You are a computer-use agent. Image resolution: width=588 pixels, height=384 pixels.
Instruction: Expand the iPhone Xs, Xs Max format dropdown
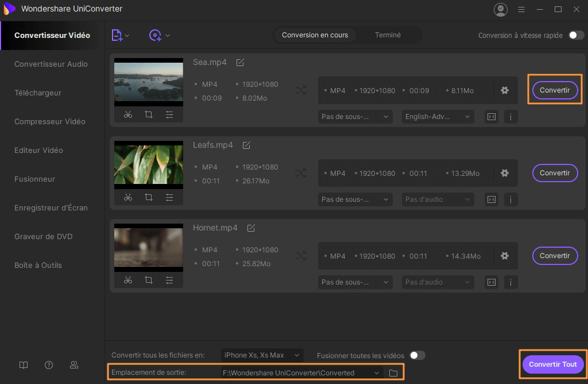click(x=262, y=355)
